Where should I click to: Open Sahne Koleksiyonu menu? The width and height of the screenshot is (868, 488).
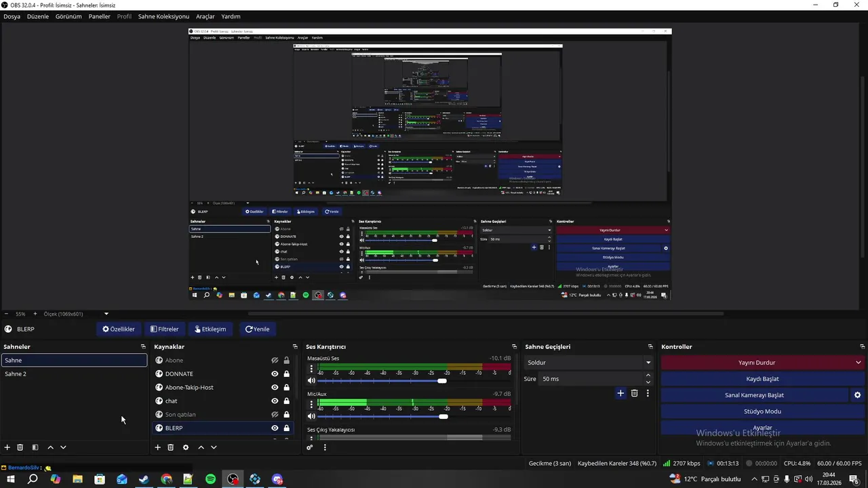(x=163, y=16)
